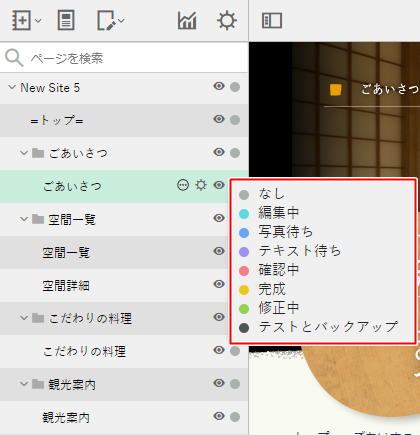Viewport: 420px width, 435px height.
Task: Toggle visibility of 観光案内 folder
Action: 219,383
